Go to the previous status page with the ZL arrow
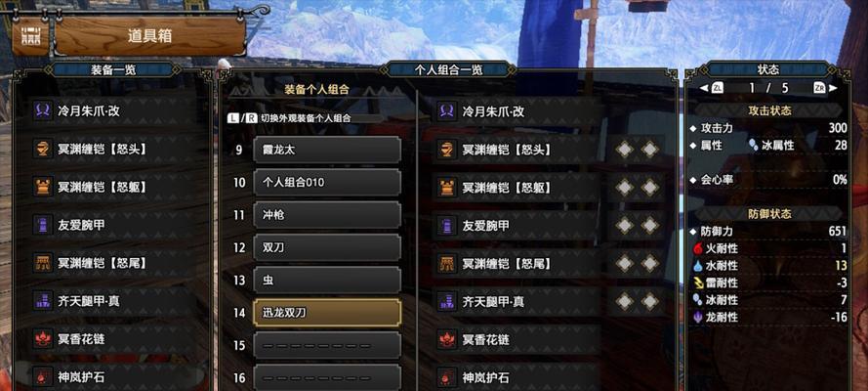 (712, 88)
